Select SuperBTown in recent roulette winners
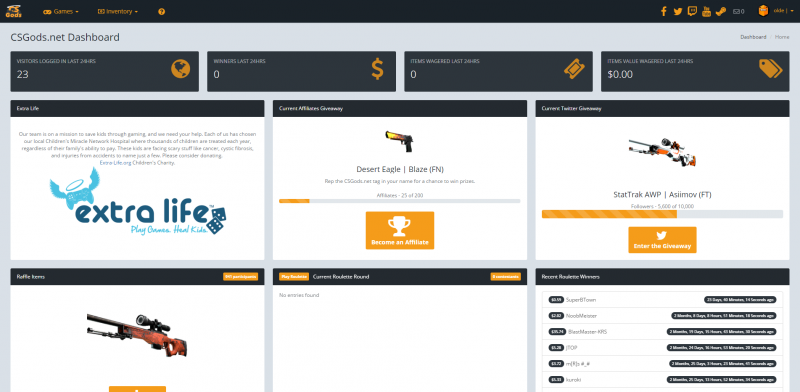 coord(581,300)
